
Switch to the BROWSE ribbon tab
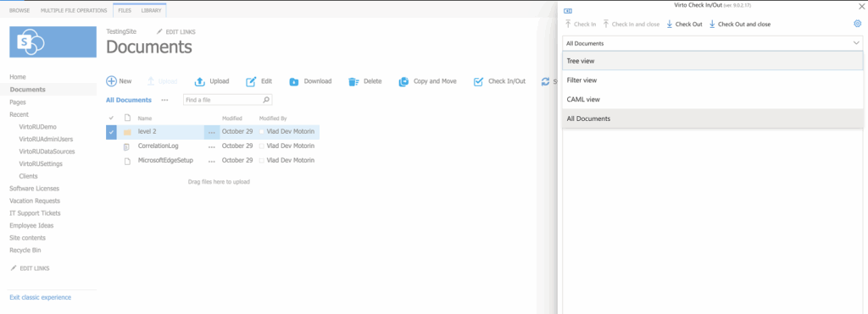click(20, 10)
